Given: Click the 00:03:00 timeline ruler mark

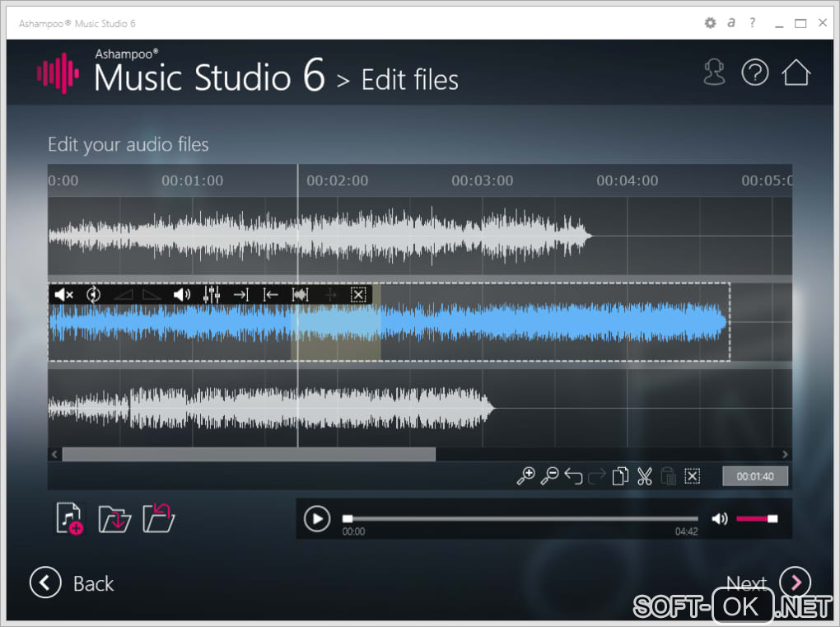Looking at the screenshot, I should [x=482, y=180].
